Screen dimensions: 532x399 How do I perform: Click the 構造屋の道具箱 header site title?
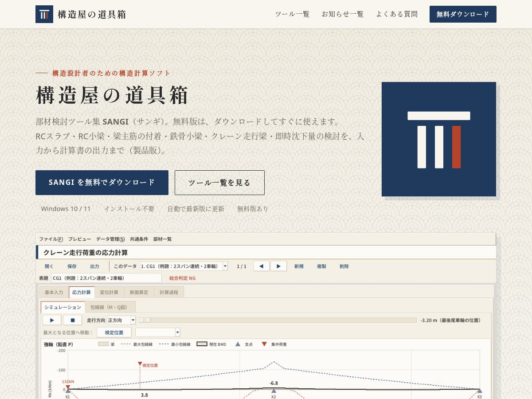pos(92,14)
